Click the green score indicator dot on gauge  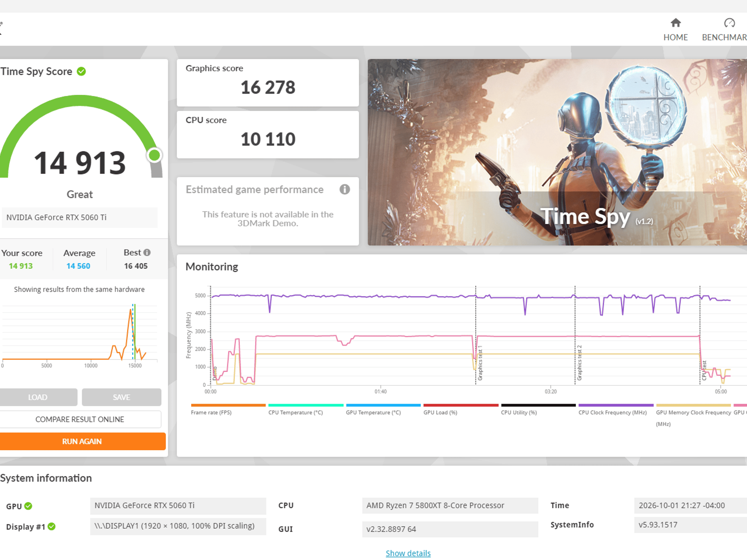[x=154, y=155]
